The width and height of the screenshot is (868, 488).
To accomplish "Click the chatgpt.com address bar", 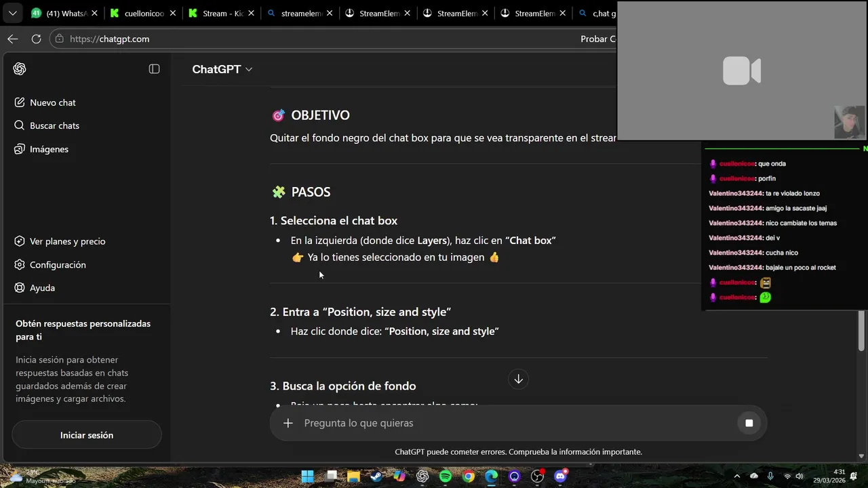I will pyautogui.click(x=332, y=39).
